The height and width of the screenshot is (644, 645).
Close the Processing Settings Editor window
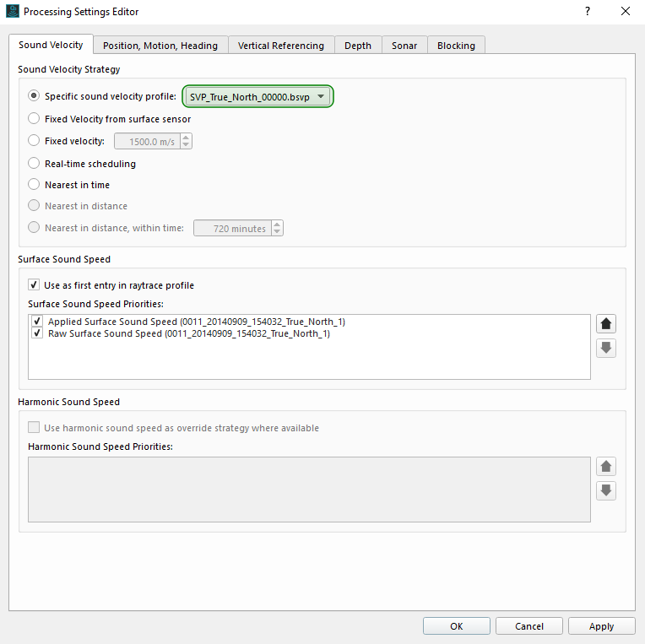pyautogui.click(x=625, y=12)
